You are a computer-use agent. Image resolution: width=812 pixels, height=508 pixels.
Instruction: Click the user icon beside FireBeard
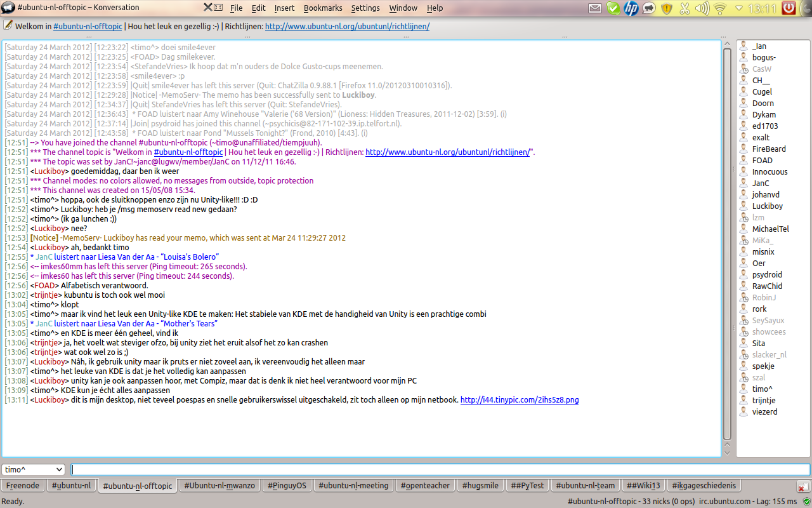click(x=743, y=149)
